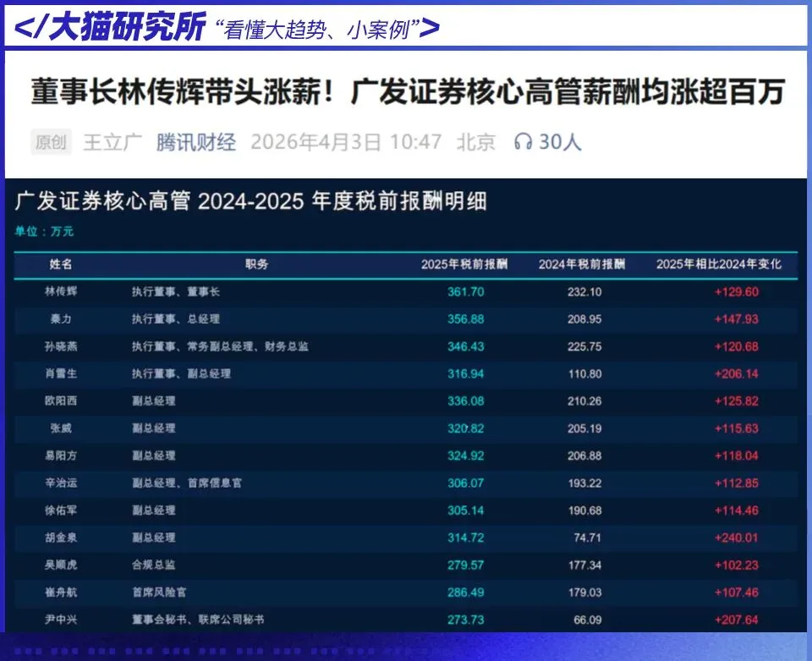Image resolution: width=812 pixels, height=661 pixels.
Task: Click the change value +102.23
Action: [x=737, y=565]
